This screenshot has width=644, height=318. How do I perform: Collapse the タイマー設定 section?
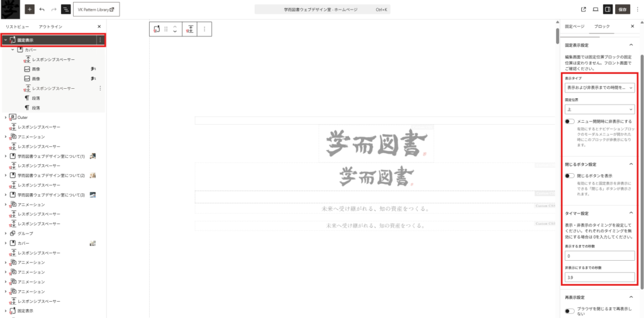pyautogui.click(x=631, y=213)
